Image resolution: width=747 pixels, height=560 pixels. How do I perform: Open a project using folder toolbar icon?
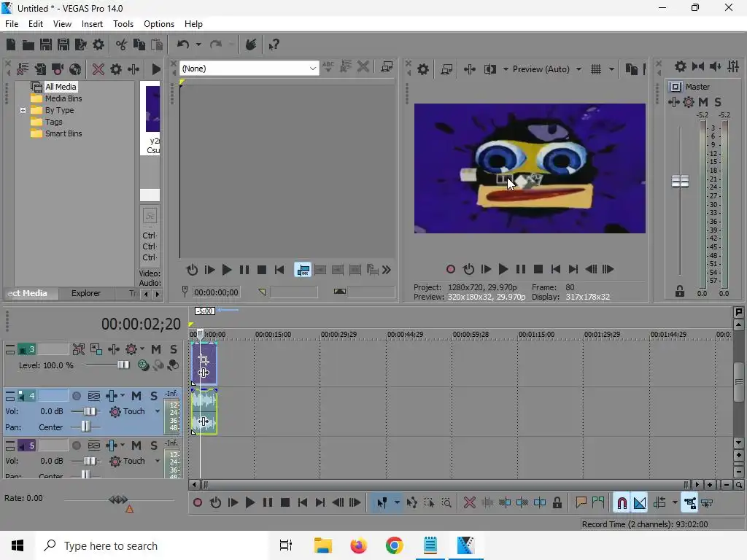click(28, 44)
